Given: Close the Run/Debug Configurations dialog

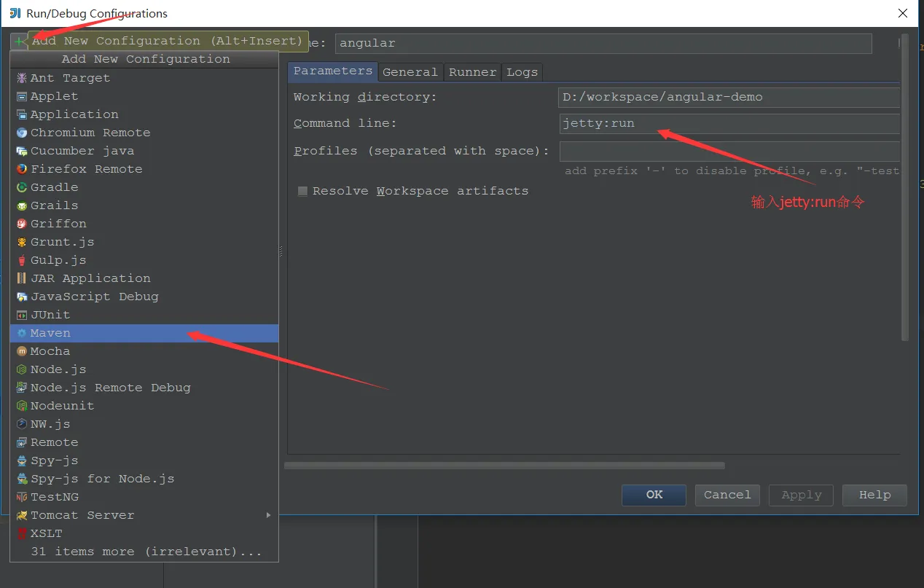Looking at the screenshot, I should click(903, 13).
